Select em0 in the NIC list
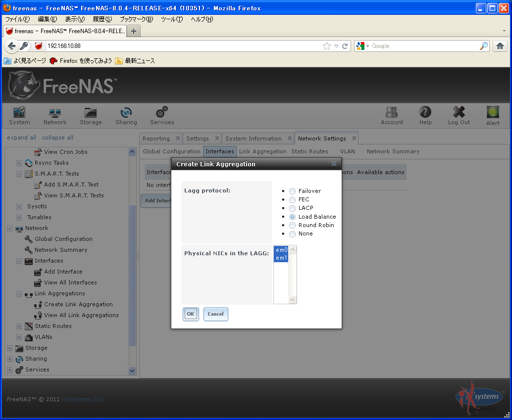Screen dimensions: 512x420 tap(281, 250)
